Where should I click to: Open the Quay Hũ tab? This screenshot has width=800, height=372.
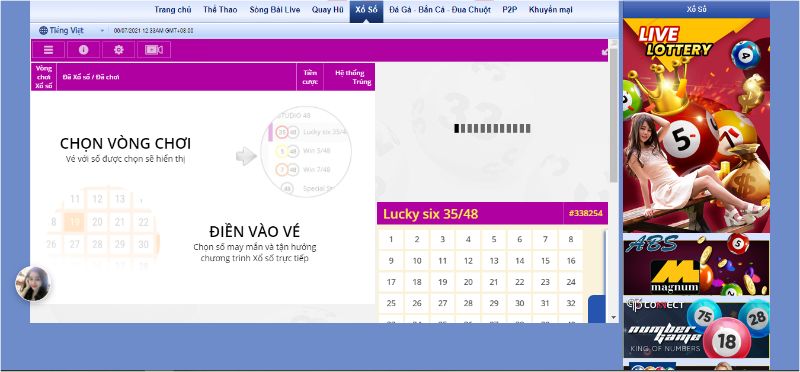coord(328,10)
